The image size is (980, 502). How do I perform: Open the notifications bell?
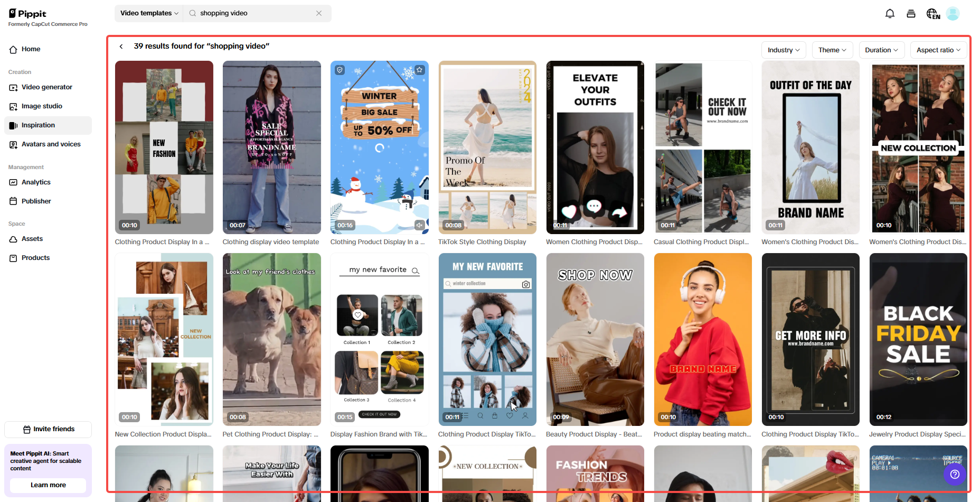890,14
